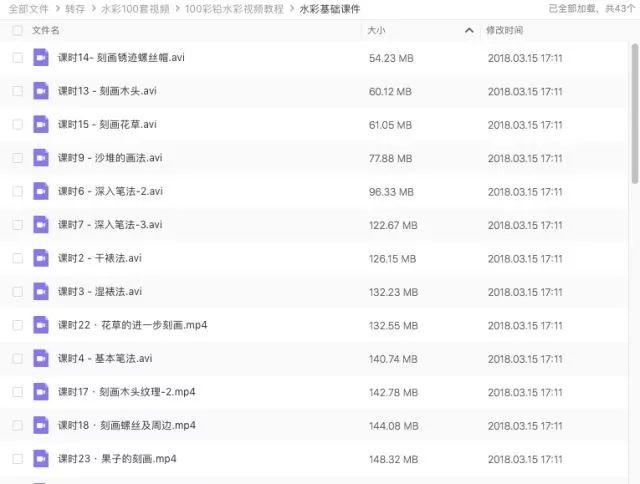This screenshot has height=484, width=640.
Task: Check the box for 课时15 刻画花草.avi
Action: pyautogui.click(x=18, y=124)
